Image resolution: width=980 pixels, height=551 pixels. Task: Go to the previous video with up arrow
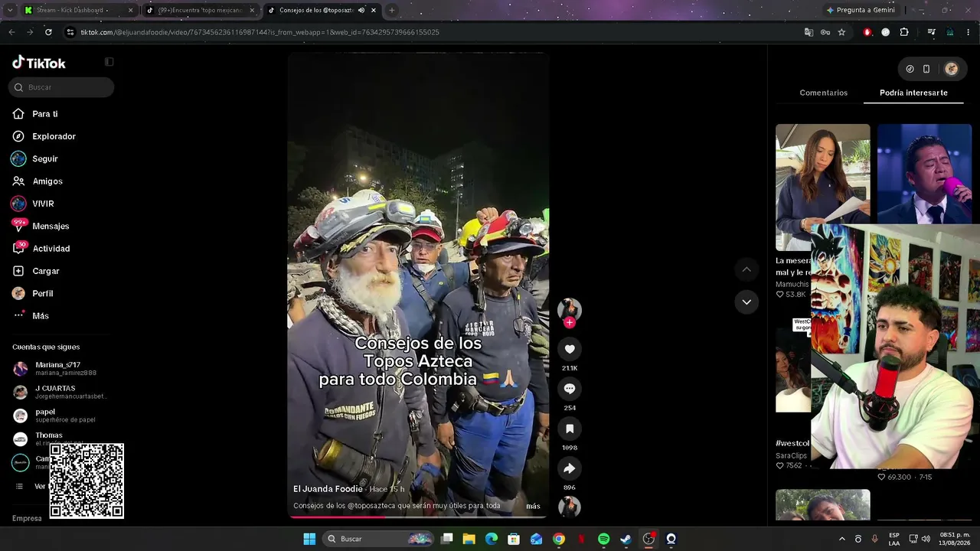coord(746,269)
